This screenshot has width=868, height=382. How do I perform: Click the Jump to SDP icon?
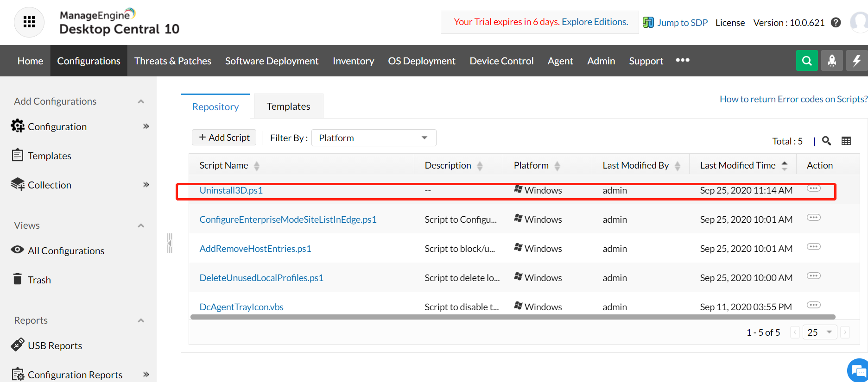[x=648, y=22]
